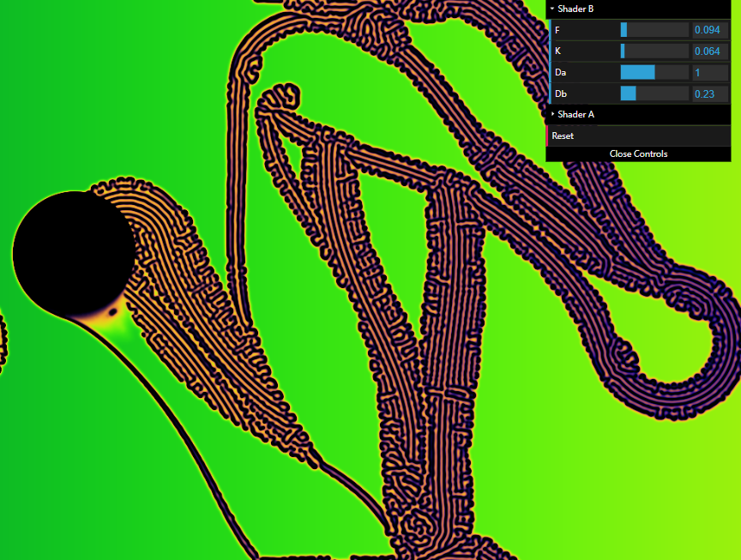Click the Da diffusion slider bar

[x=654, y=73]
